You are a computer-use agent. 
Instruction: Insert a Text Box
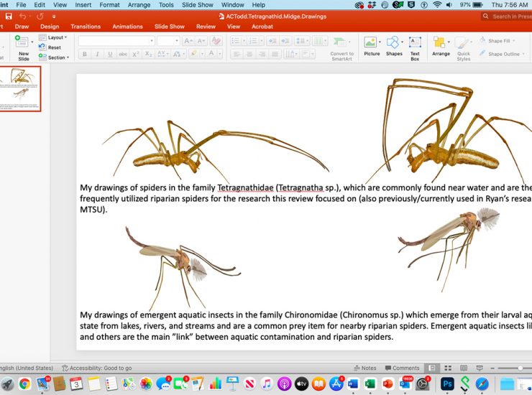(x=415, y=46)
